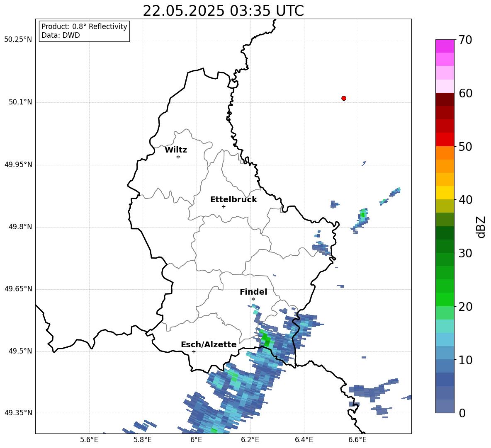
Task: Click the 5.6°E longitude label
Action: (89, 440)
